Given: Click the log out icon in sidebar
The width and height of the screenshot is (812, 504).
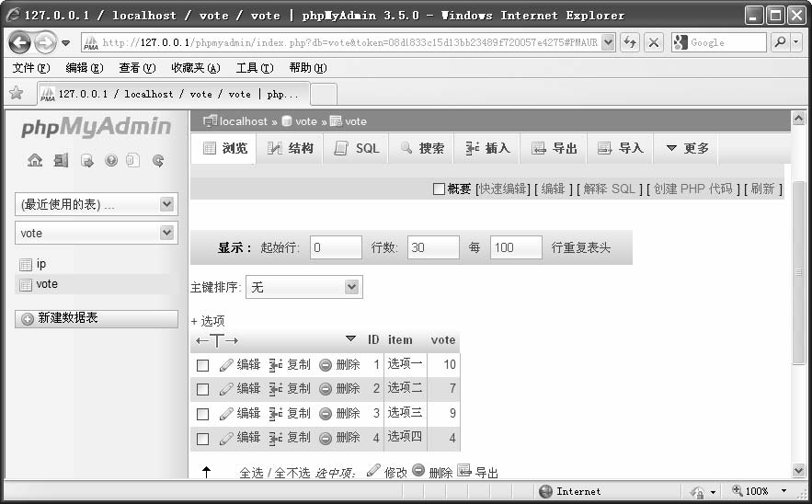Looking at the screenshot, I should tap(61, 161).
